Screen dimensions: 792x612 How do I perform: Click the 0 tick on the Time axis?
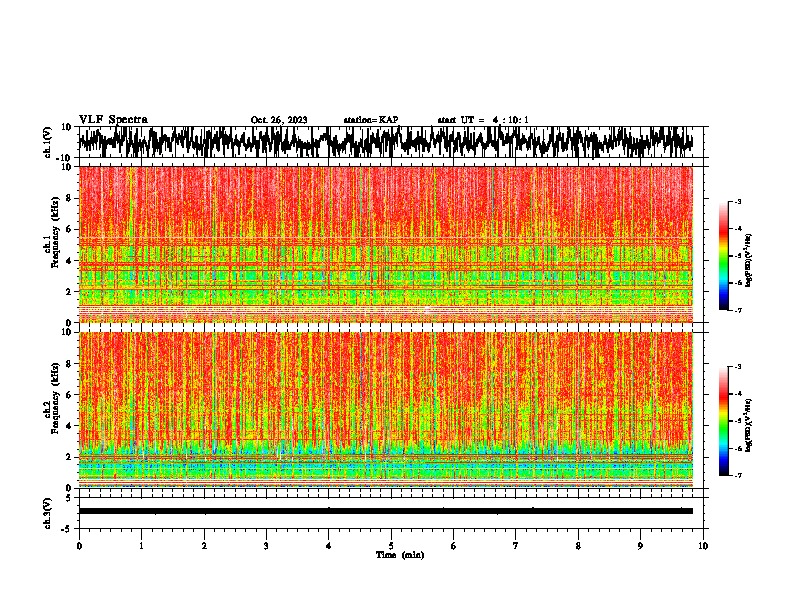(x=79, y=546)
